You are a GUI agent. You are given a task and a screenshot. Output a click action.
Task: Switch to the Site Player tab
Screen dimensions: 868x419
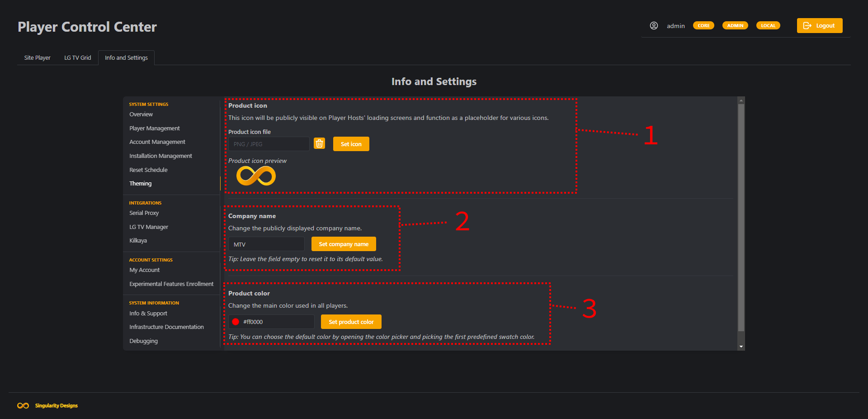[37, 58]
